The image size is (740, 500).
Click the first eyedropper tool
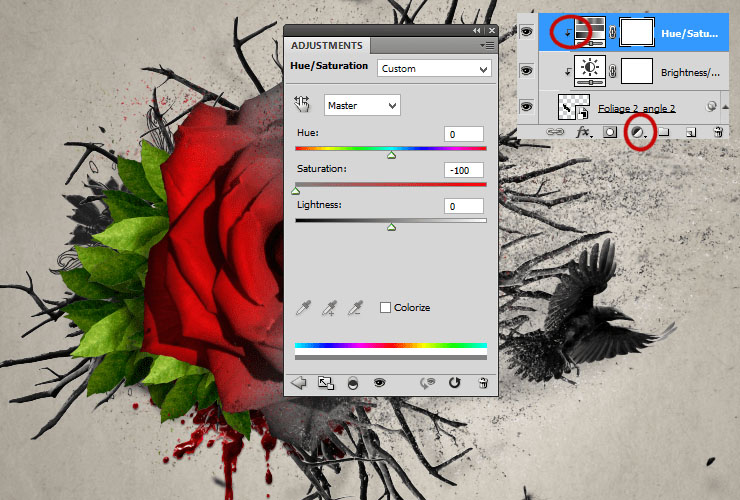[303, 308]
